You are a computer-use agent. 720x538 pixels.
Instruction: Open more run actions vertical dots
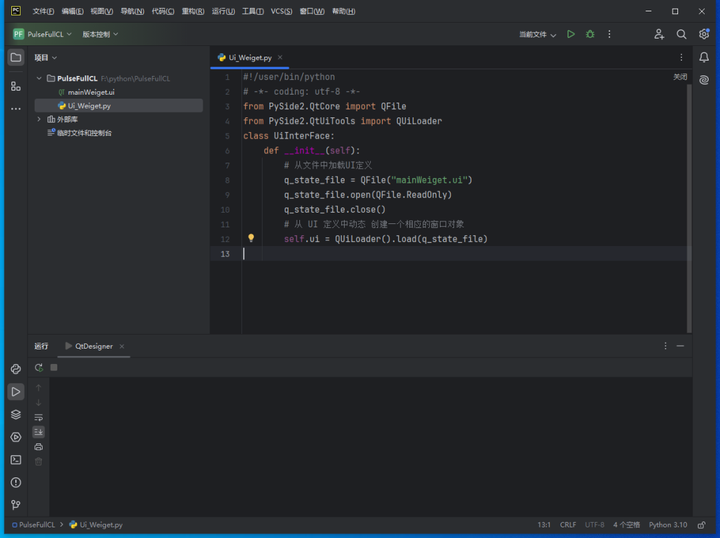(x=609, y=34)
